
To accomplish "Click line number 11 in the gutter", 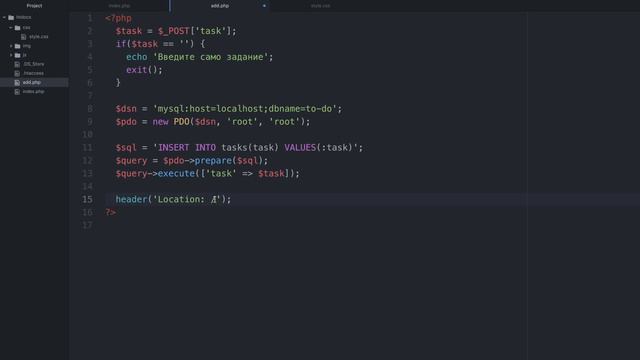I will pyautogui.click(x=87, y=148).
